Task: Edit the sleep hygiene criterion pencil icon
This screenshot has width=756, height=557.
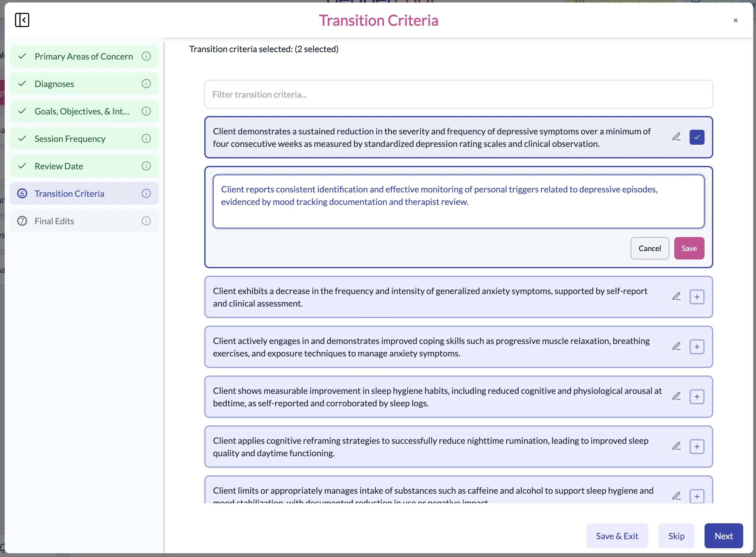Action: click(676, 396)
